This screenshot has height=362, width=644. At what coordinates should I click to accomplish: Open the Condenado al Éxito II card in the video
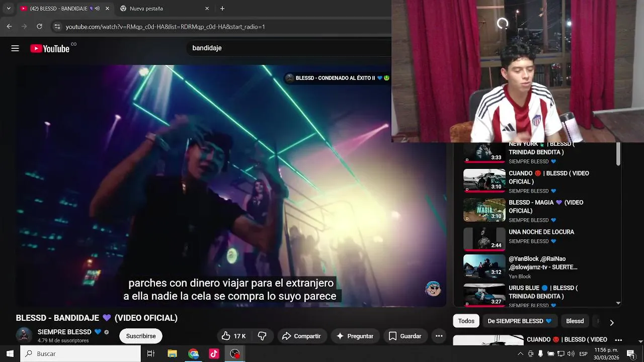[337, 78]
